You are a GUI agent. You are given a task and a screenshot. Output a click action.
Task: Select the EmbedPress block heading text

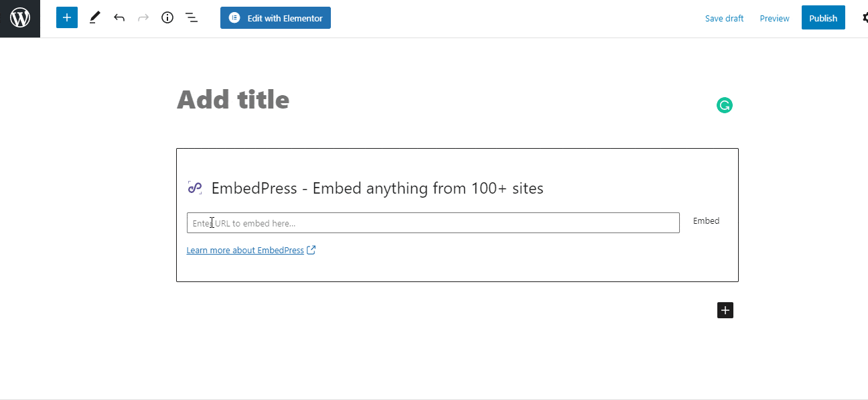(377, 188)
